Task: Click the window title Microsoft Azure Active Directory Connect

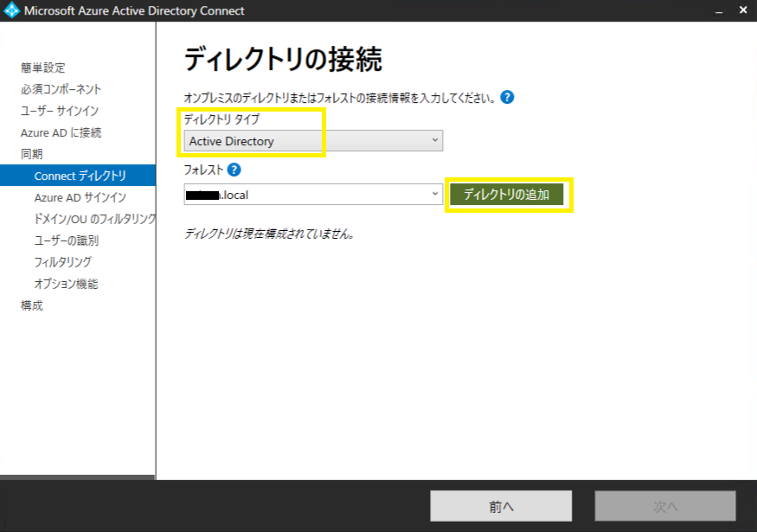Action: point(134,10)
